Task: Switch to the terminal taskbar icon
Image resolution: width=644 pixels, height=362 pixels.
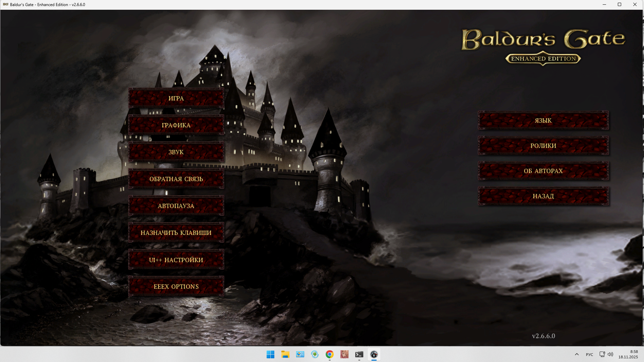Action: (359, 354)
